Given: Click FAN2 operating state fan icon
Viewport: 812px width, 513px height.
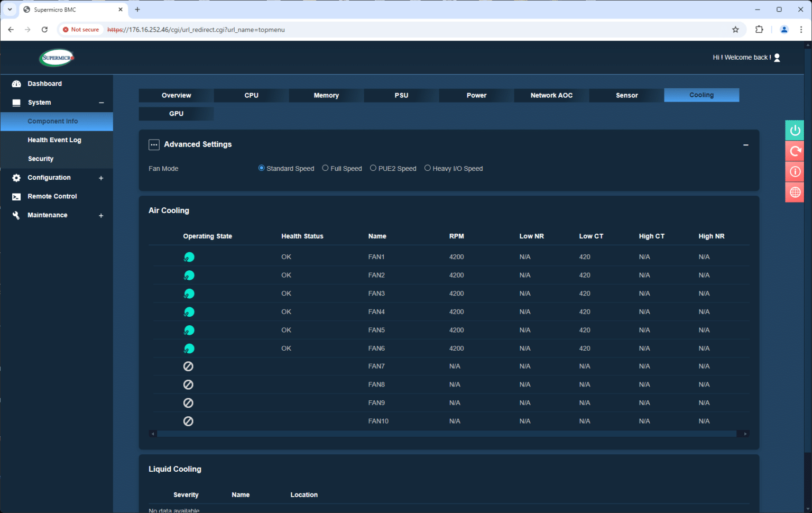Looking at the screenshot, I should pyautogui.click(x=189, y=276).
